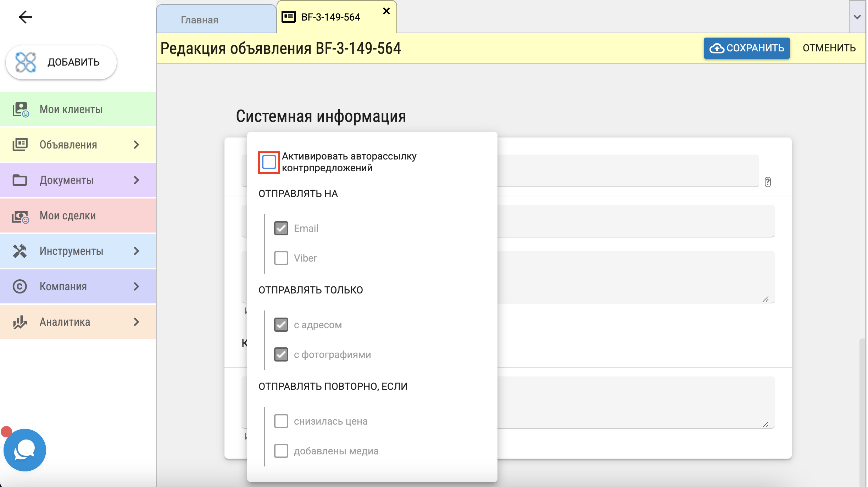Click the Системная информация heading
This screenshot has height=487, width=868.
click(321, 116)
